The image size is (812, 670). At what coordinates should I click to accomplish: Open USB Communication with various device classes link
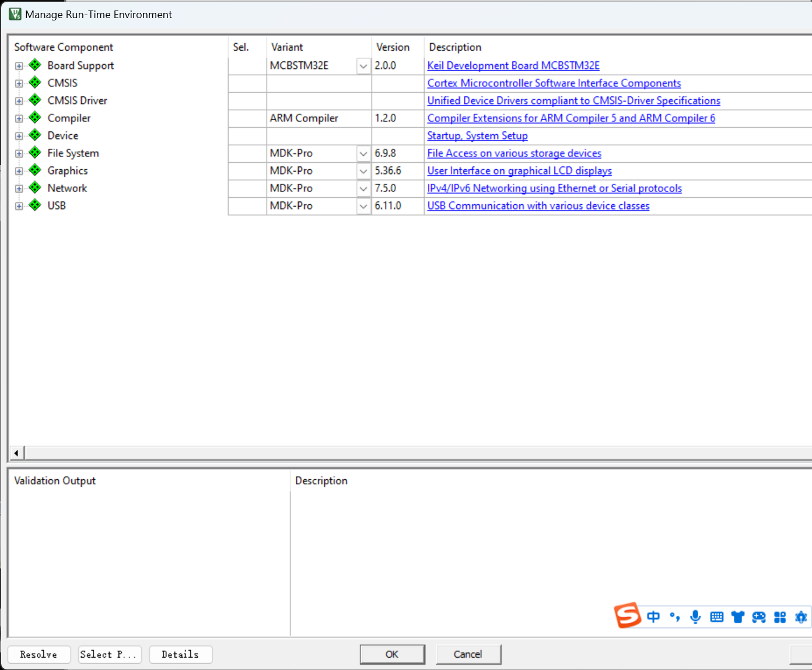point(538,205)
